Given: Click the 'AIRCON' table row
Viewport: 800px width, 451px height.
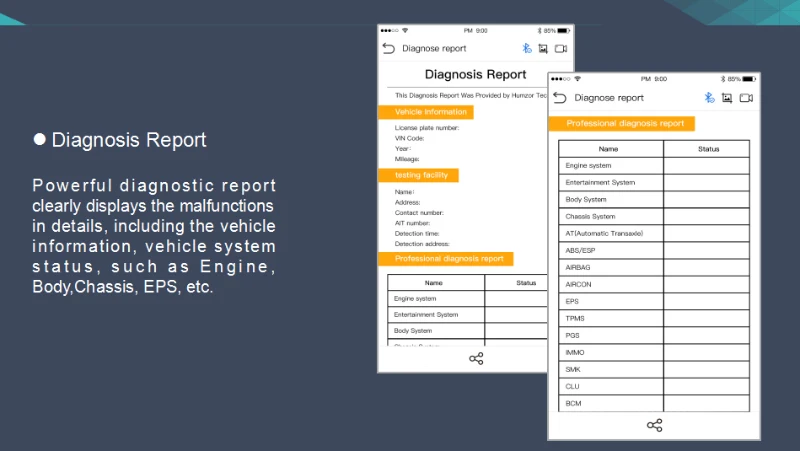Looking at the screenshot, I should click(654, 284).
